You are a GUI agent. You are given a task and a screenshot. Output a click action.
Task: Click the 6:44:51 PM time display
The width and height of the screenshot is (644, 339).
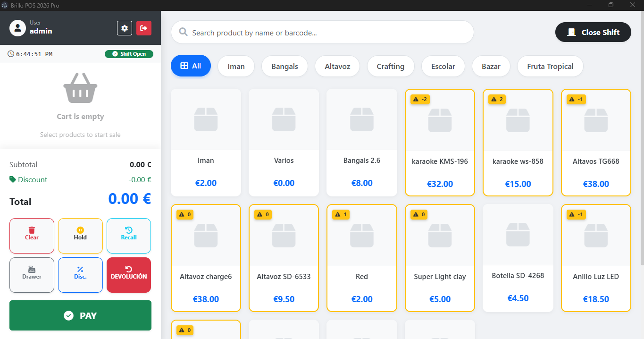pyautogui.click(x=34, y=54)
